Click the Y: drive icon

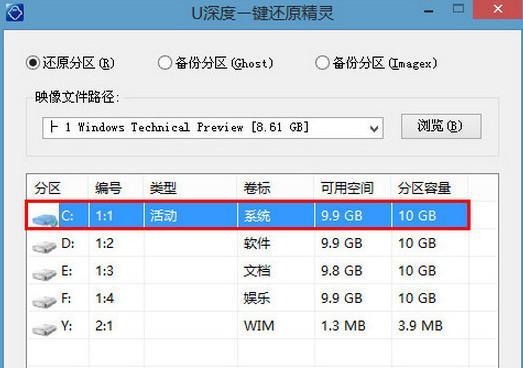pos(44,329)
